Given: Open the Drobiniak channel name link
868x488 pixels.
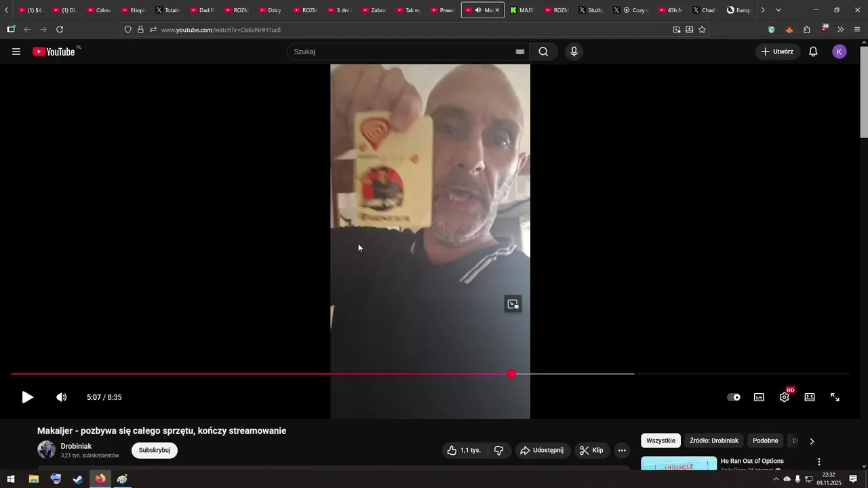Looking at the screenshot, I should [x=76, y=446].
